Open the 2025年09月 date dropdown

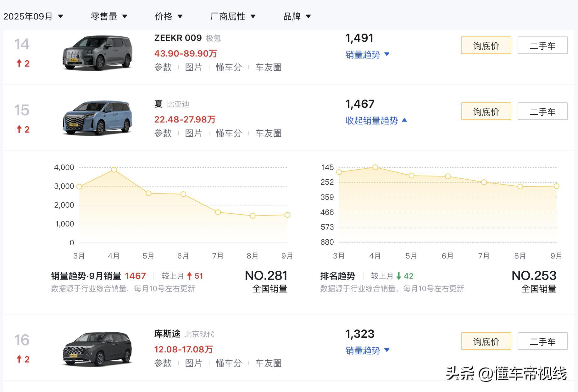tap(33, 16)
